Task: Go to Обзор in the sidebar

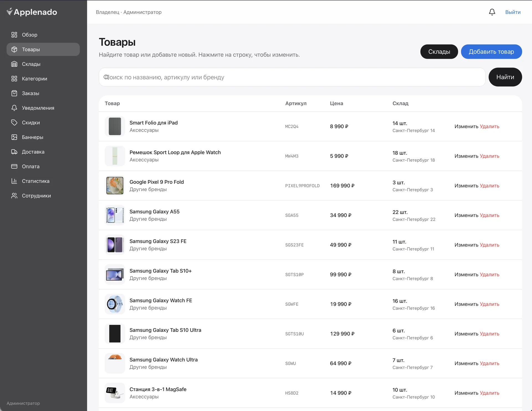Action: (x=43, y=35)
